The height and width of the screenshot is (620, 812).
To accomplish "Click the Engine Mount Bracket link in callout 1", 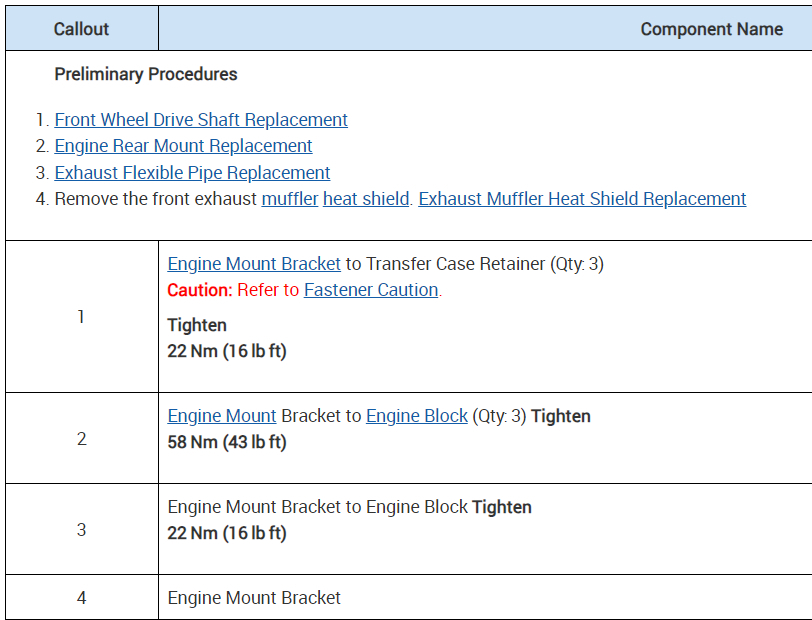I will point(254,264).
